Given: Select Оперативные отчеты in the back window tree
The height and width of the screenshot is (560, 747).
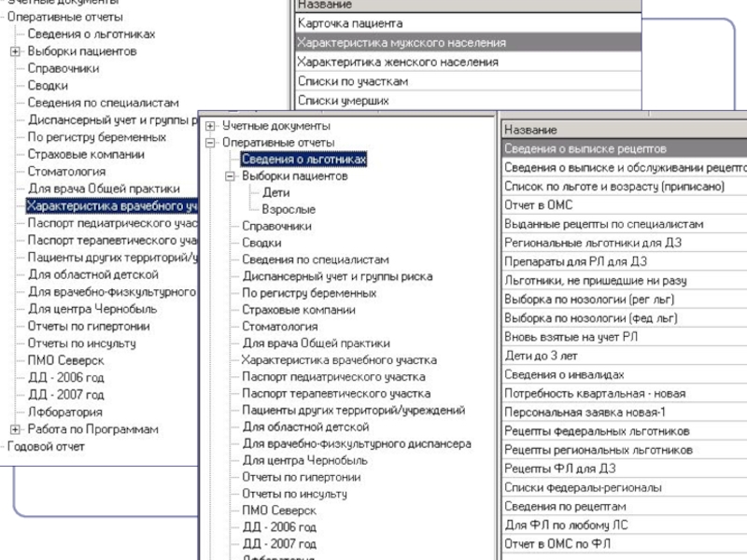Looking at the screenshot, I should (65, 17).
